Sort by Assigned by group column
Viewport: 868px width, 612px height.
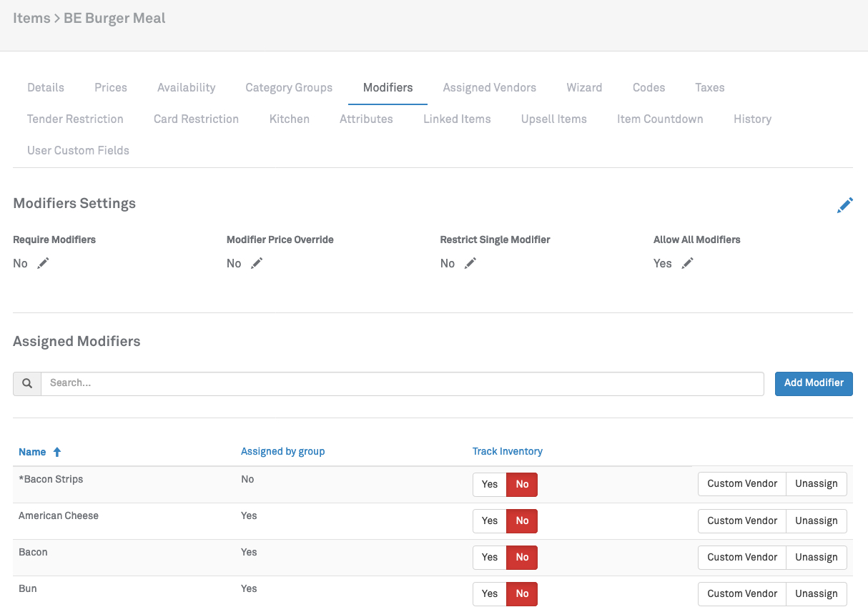click(x=282, y=451)
